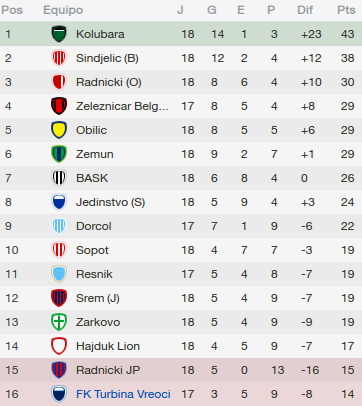Sort table by Pts column header
362x406 pixels.
346,10
